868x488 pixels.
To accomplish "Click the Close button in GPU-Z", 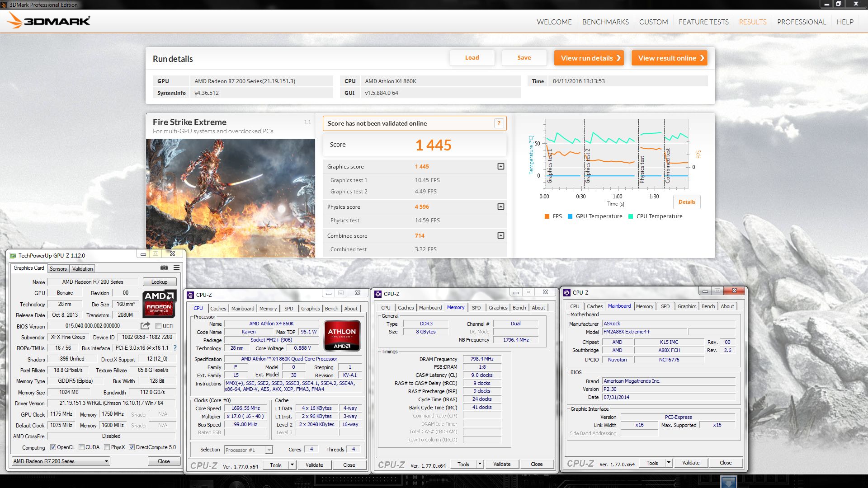I will [164, 461].
